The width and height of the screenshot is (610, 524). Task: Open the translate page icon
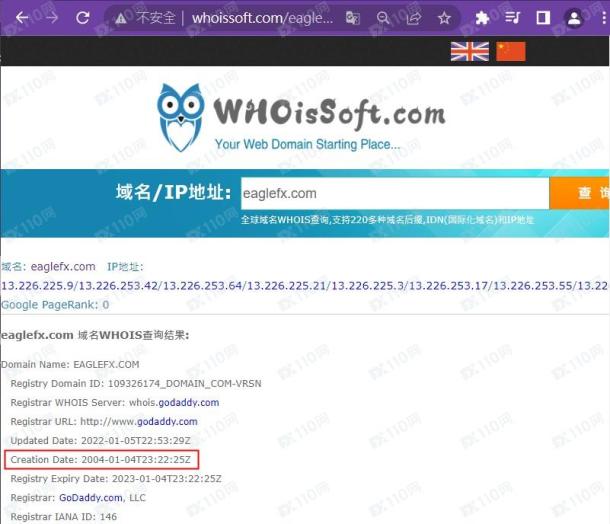[x=352, y=18]
